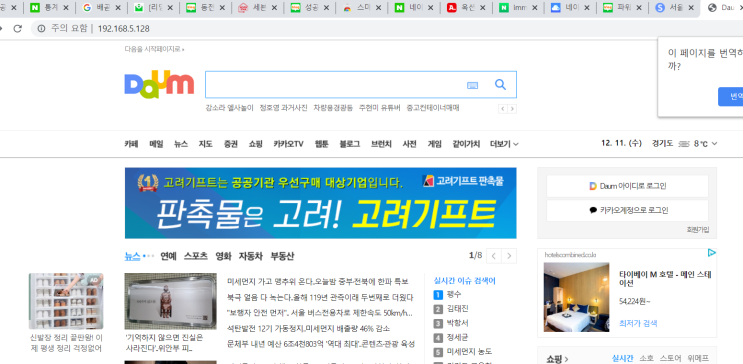
Task: Open the 뉴스 menu item in navigation
Action: (181, 144)
